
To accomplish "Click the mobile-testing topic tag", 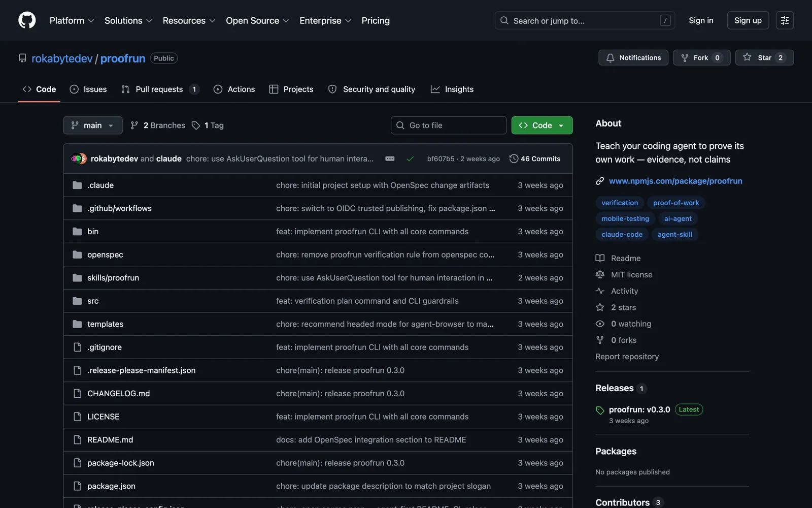I will coord(625,218).
